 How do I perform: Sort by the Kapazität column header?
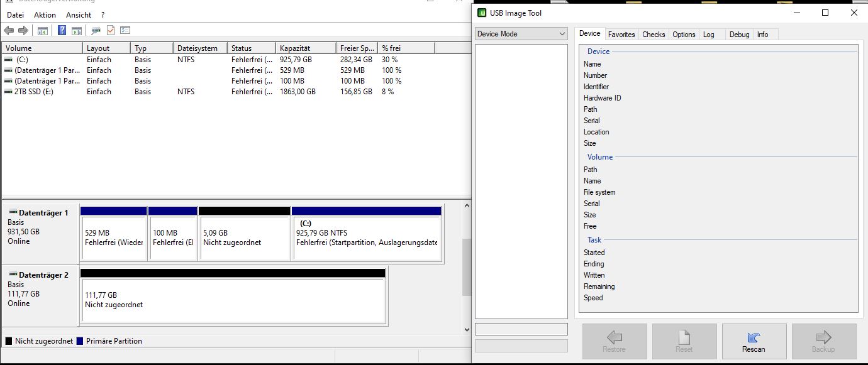point(306,48)
